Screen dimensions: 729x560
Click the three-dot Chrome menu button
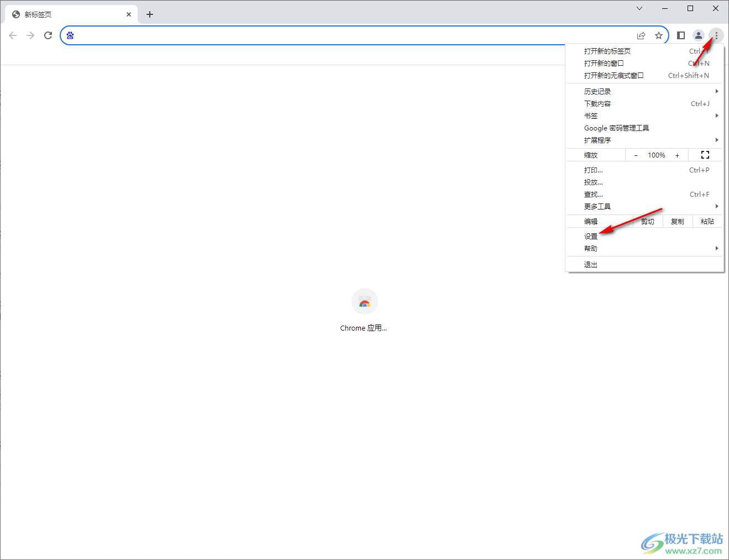pos(716,35)
